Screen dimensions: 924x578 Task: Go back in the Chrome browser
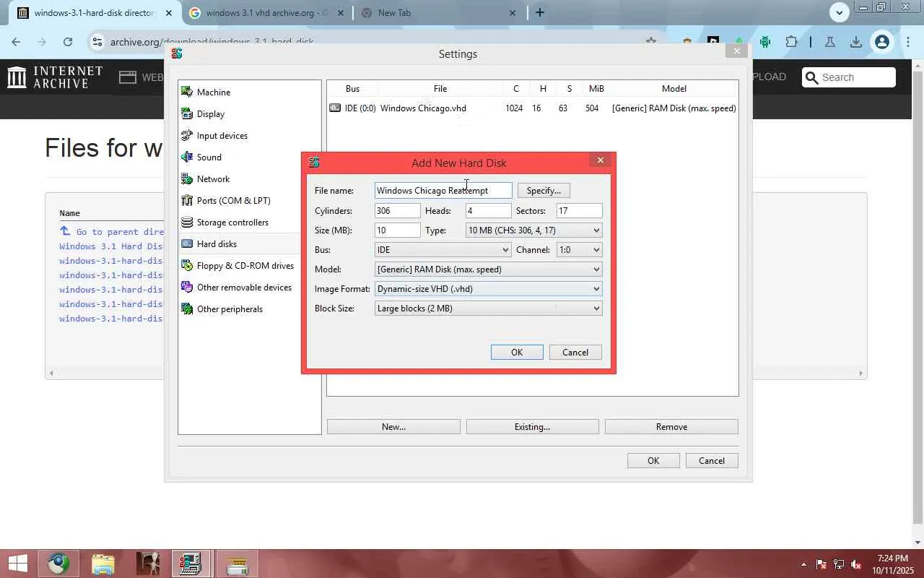16,42
